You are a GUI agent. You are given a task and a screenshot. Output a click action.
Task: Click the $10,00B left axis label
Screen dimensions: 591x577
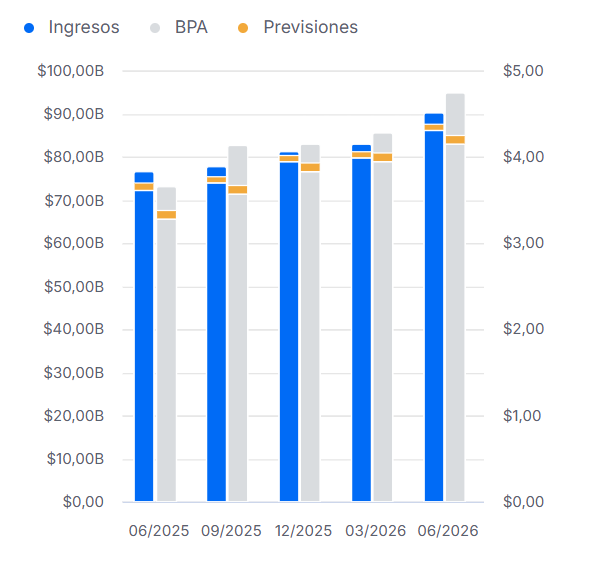pyautogui.click(x=75, y=459)
